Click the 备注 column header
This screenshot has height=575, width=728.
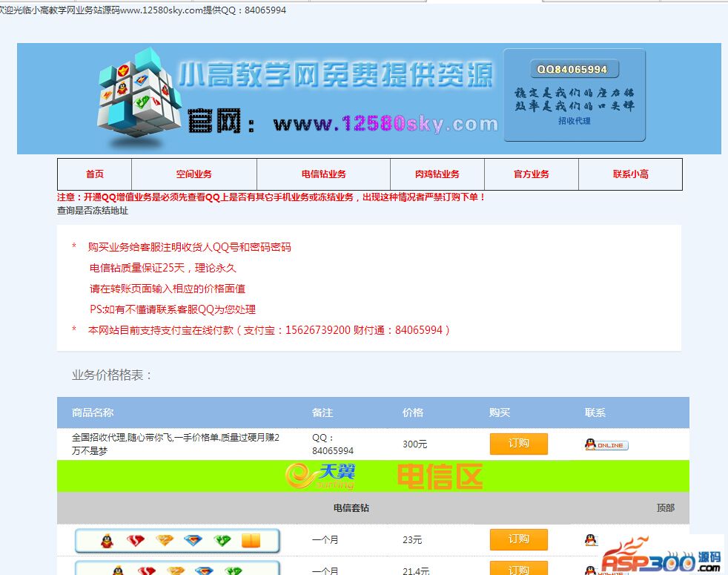coord(322,413)
